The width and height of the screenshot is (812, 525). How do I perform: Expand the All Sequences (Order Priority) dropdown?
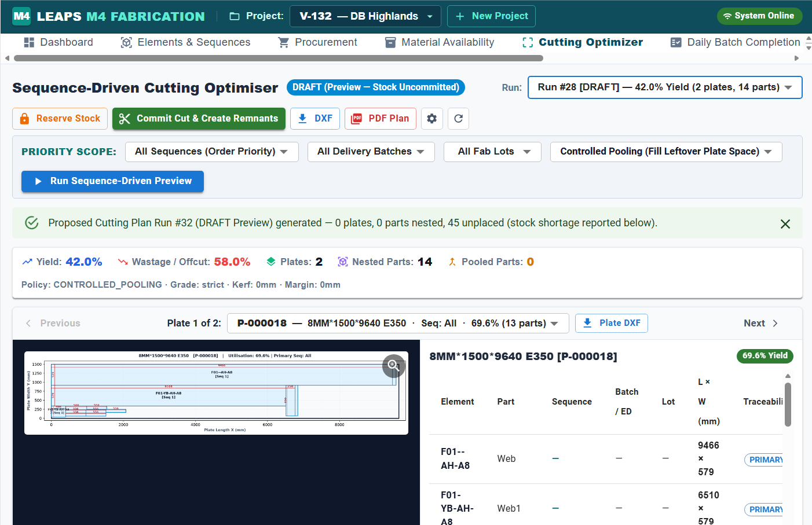point(212,152)
